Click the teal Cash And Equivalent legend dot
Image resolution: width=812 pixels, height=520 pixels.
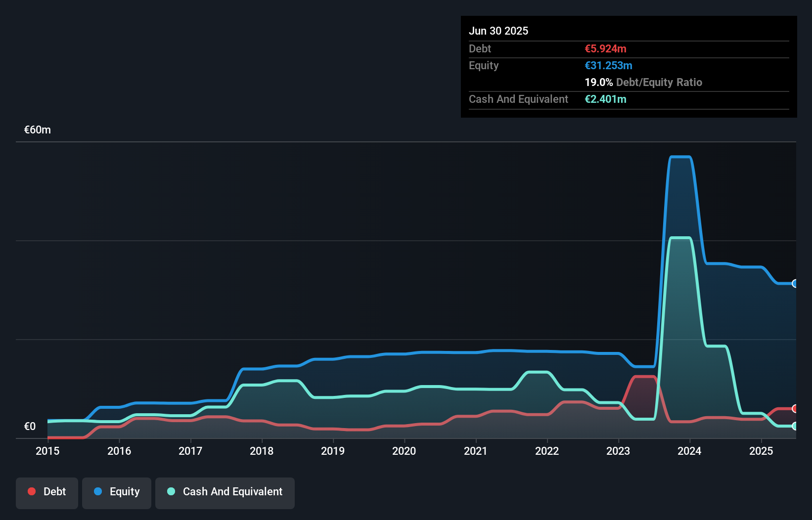coord(171,491)
